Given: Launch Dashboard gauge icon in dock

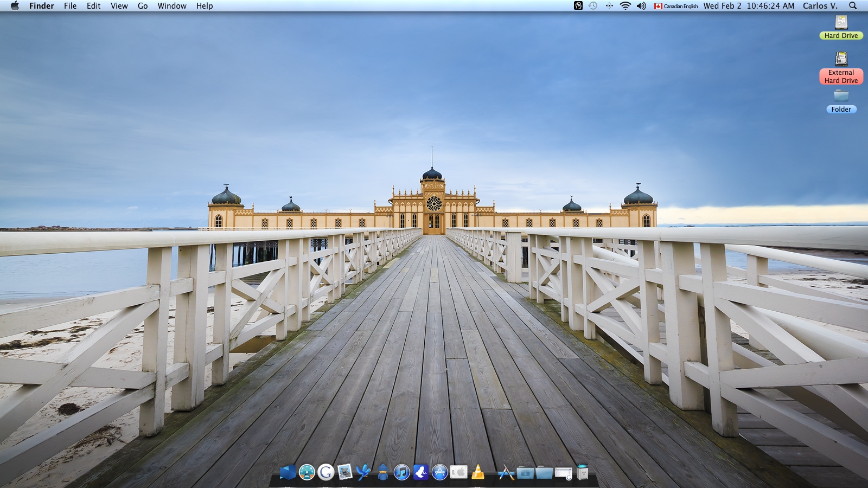Looking at the screenshot, I should point(307,472).
